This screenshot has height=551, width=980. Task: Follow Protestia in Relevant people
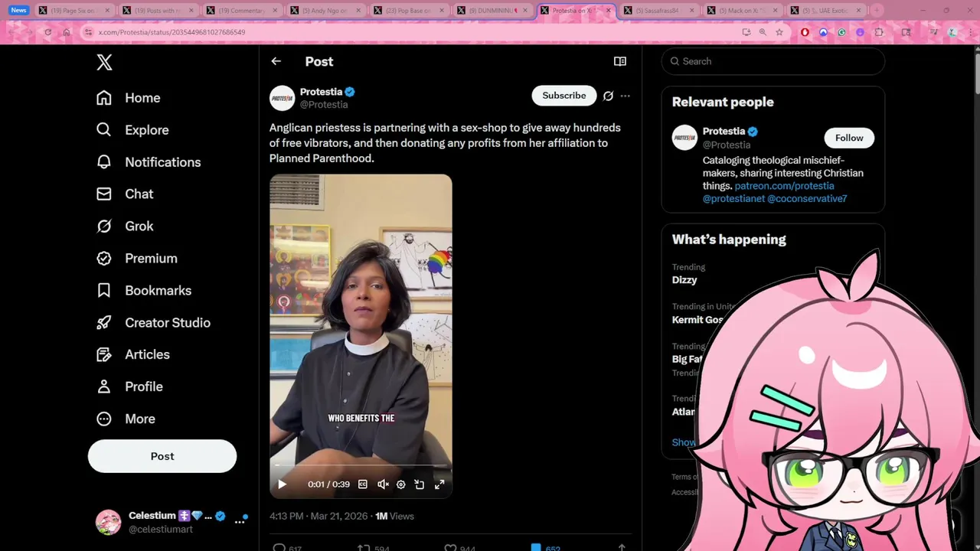[x=849, y=138]
